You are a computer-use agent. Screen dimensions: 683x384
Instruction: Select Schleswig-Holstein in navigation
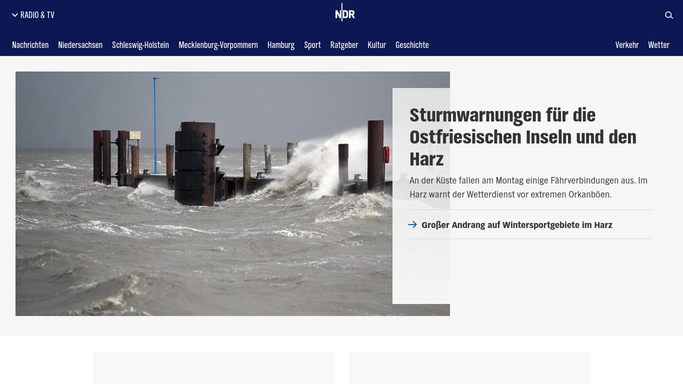pyautogui.click(x=140, y=45)
